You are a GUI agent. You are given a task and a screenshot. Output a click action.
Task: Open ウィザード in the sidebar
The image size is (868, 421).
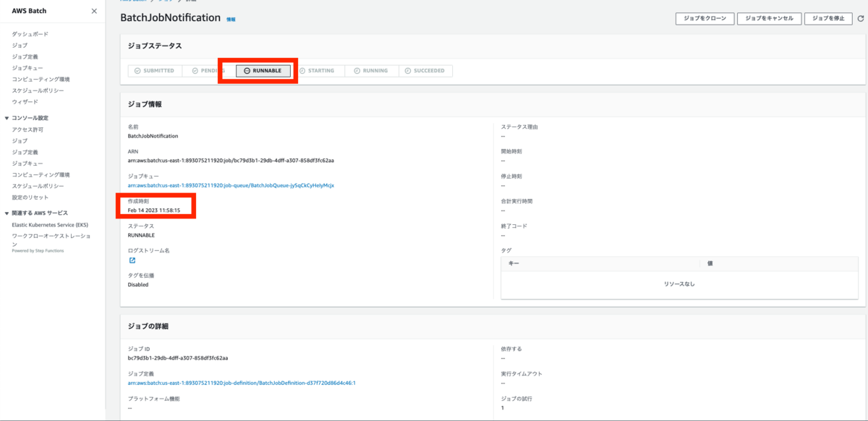click(x=25, y=101)
